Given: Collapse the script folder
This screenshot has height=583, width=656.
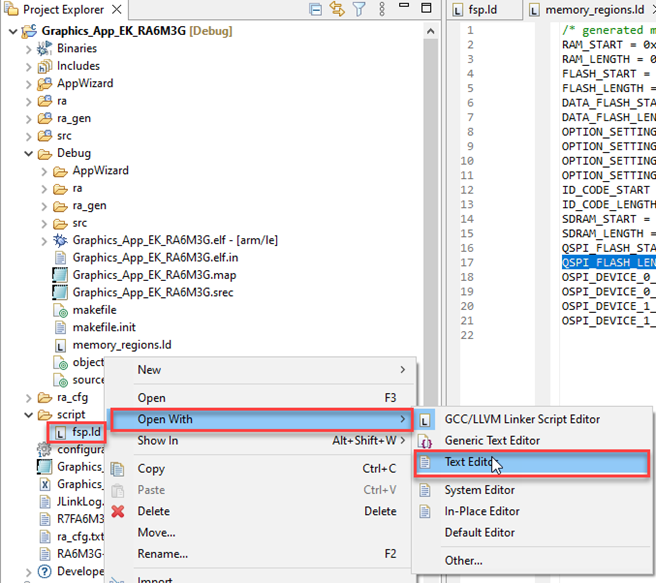Looking at the screenshot, I should point(28,415).
